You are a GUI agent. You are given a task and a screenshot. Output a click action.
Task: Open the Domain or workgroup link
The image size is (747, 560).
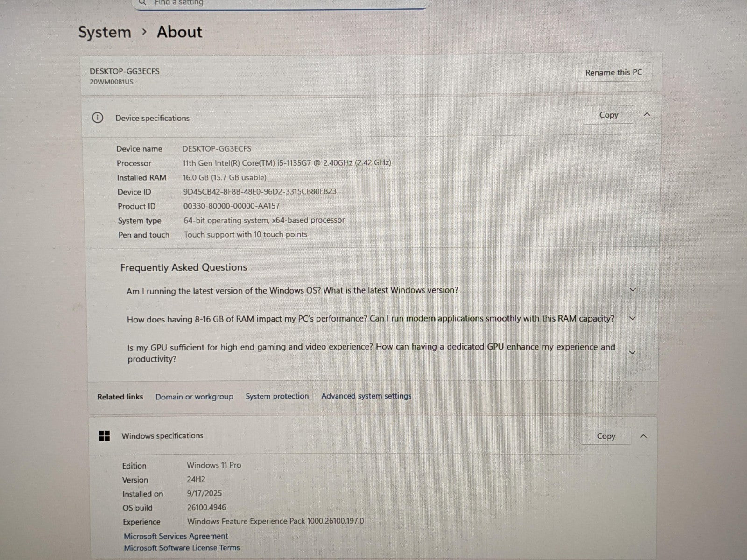(x=194, y=397)
